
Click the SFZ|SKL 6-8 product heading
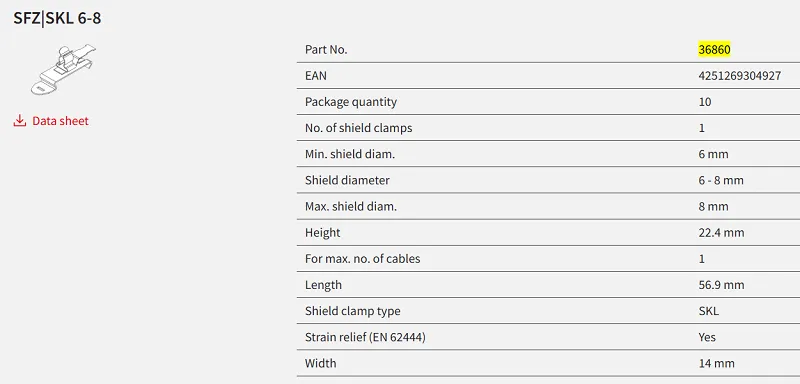(57, 19)
